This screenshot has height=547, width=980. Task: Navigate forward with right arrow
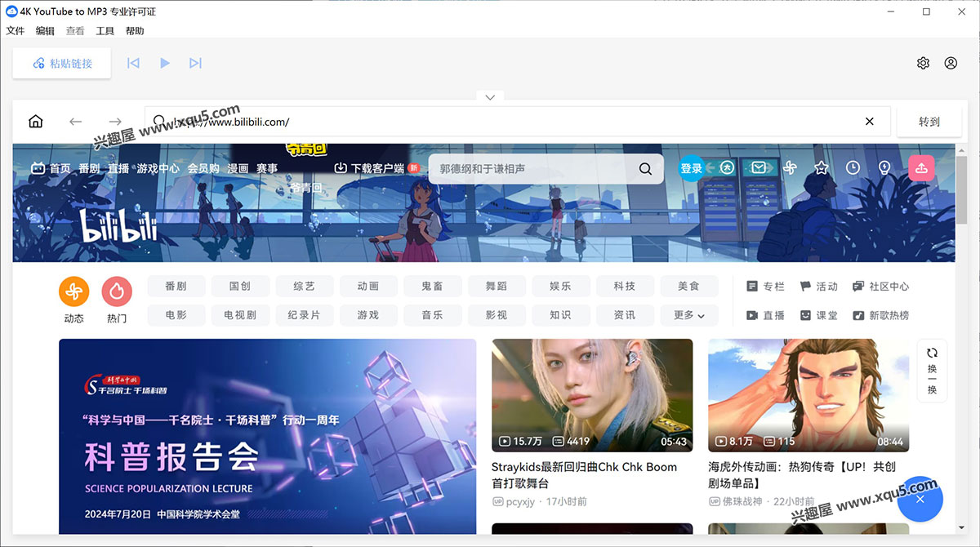(x=115, y=122)
